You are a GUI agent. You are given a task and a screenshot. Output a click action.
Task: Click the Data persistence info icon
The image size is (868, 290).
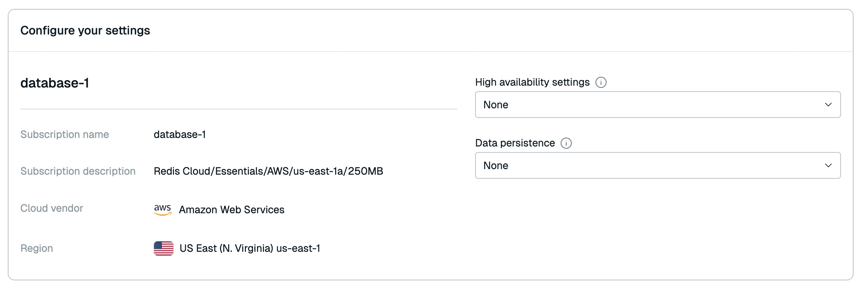tap(566, 143)
